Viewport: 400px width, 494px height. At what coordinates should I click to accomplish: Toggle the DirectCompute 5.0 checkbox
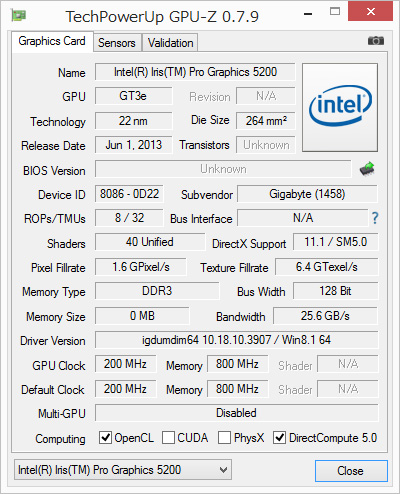point(279,437)
